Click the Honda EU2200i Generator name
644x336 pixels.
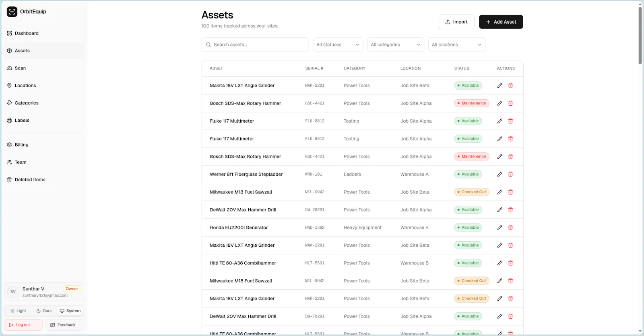(239, 227)
